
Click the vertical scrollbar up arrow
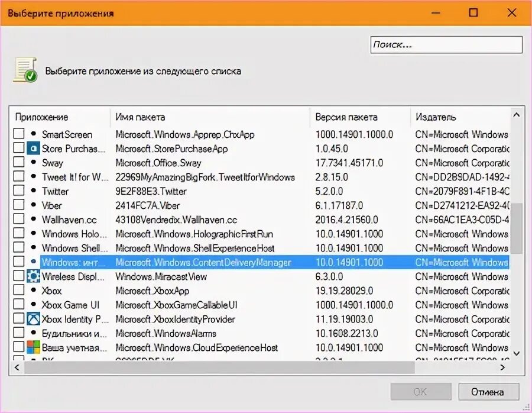517,115
